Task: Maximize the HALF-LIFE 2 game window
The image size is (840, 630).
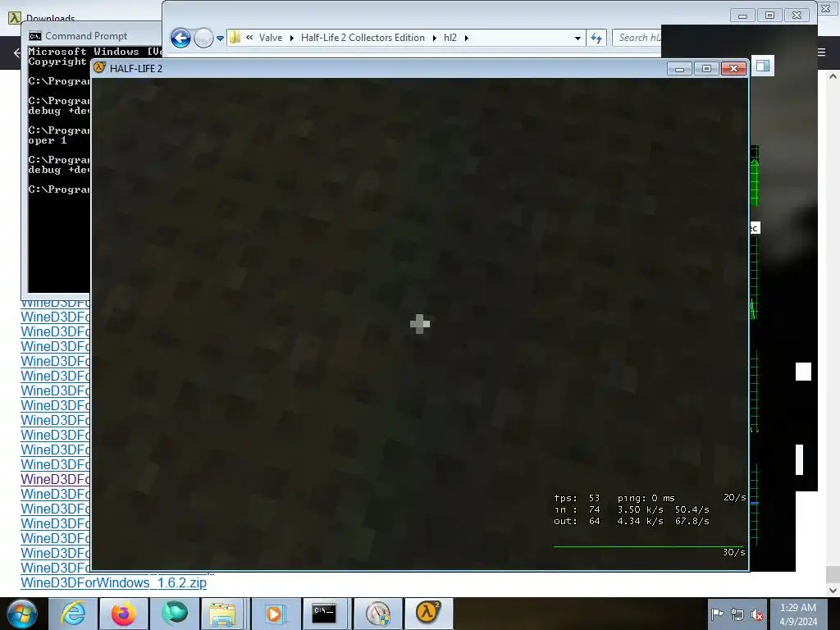Action: 706,69
